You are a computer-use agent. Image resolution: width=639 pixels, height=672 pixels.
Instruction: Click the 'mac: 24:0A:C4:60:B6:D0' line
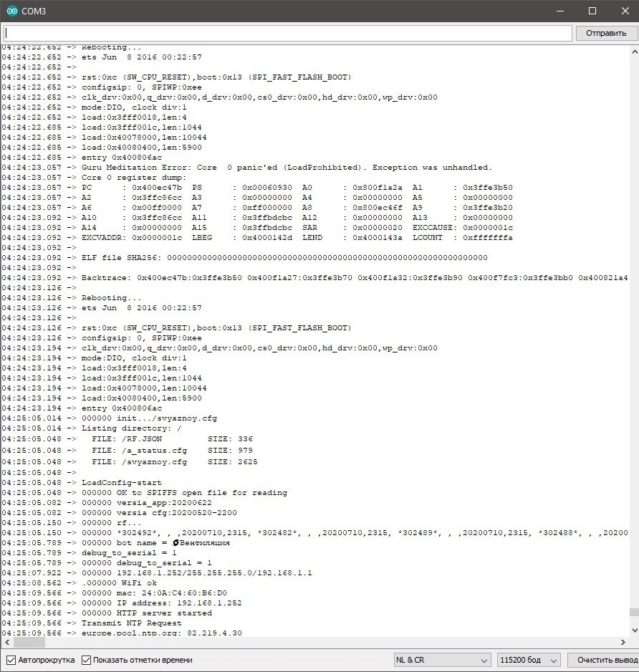[x=154, y=593]
